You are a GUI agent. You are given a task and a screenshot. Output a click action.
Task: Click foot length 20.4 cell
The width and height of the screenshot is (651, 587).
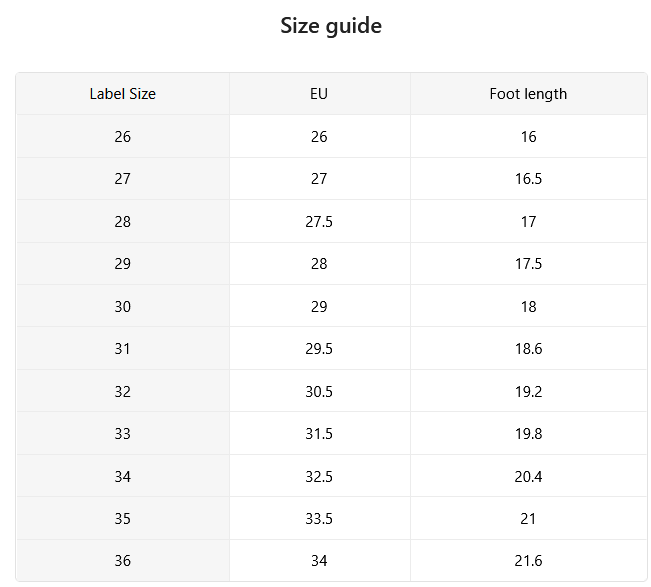(x=529, y=477)
